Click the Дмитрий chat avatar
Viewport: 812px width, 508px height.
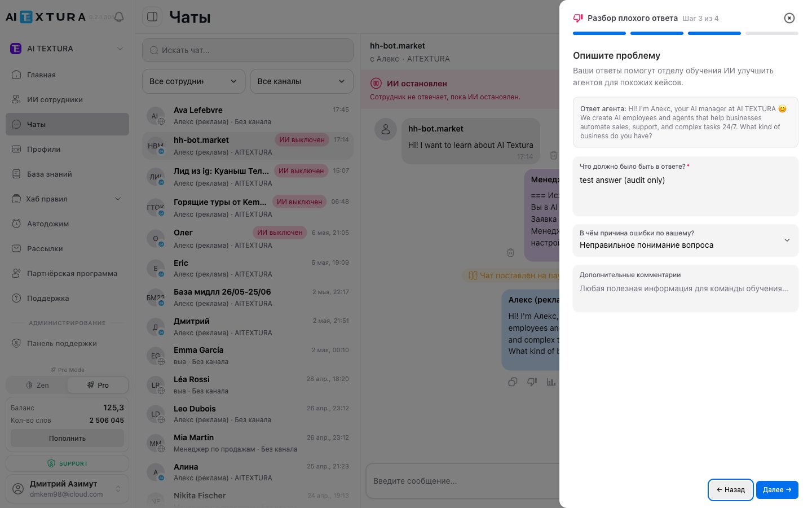click(155, 327)
